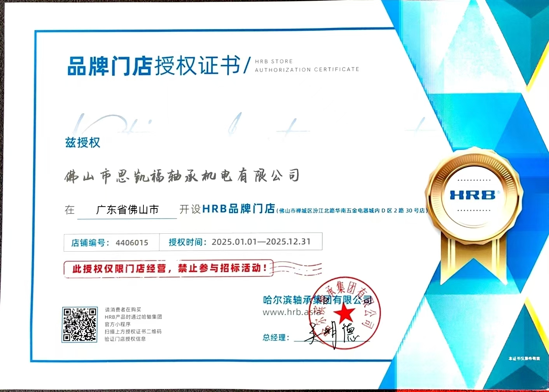The width and height of the screenshot is (549, 392).
Task: Open the www.hrb.asia website link
Action: pos(292,312)
